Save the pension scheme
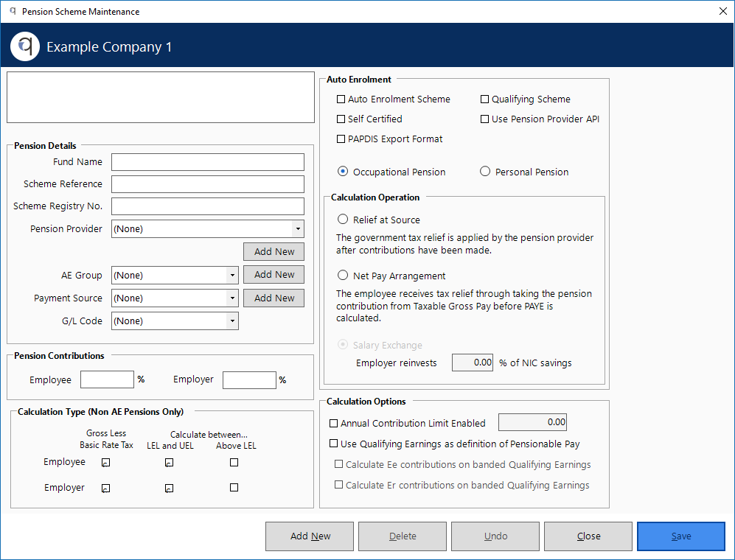The height and width of the screenshot is (560, 735). pyautogui.click(x=681, y=536)
